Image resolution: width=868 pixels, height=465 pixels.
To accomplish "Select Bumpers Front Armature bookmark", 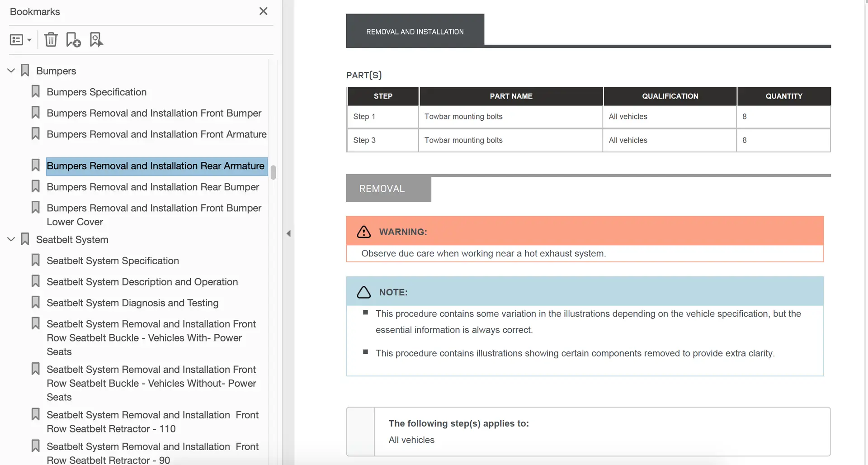I will [x=156, y=134].
